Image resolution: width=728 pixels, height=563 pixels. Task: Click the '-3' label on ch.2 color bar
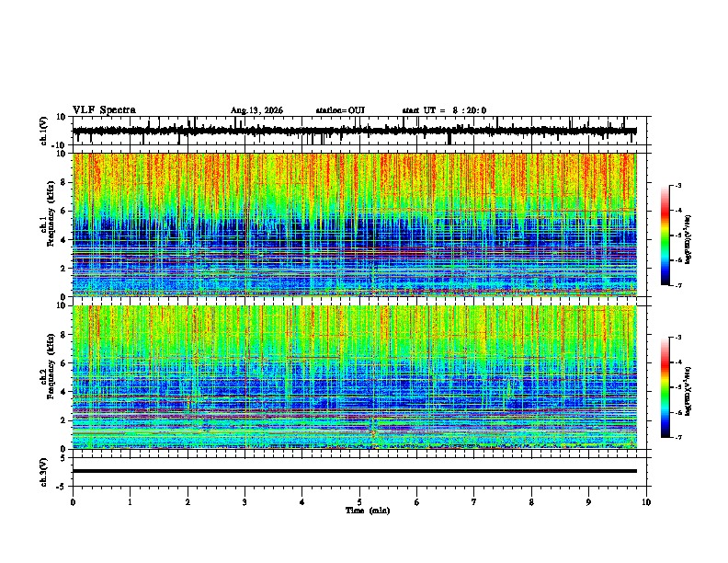tap(678, 338)
